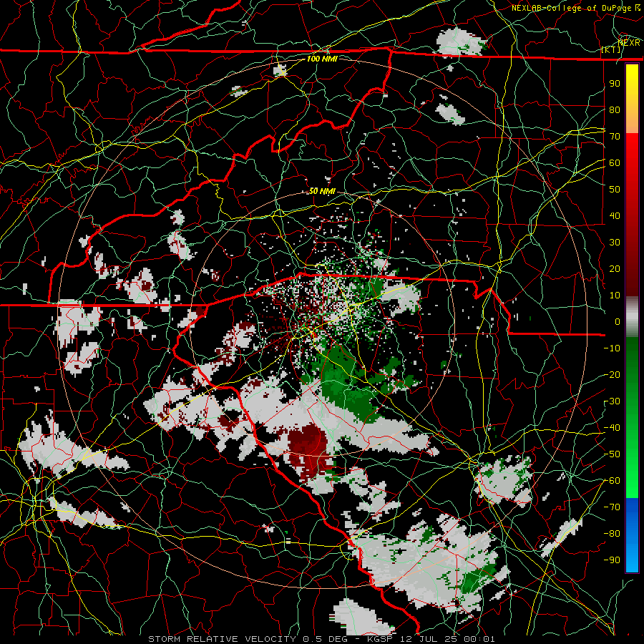Click the -70 value on the velocity scale
Screen dimensions: 644x644
[x=612, y=507]
